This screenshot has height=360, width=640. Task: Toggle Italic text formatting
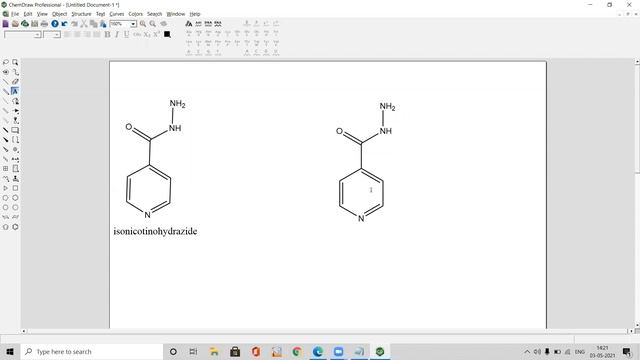click(x=117, y=35)
